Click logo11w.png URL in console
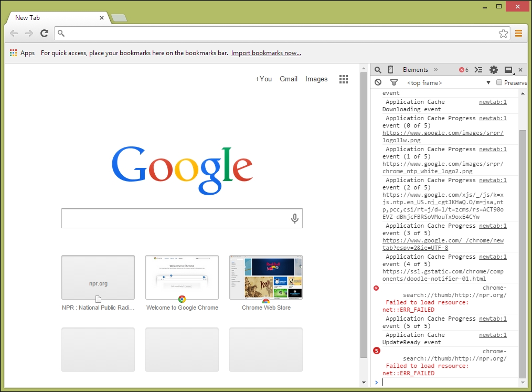 click(x=443, y=136)
